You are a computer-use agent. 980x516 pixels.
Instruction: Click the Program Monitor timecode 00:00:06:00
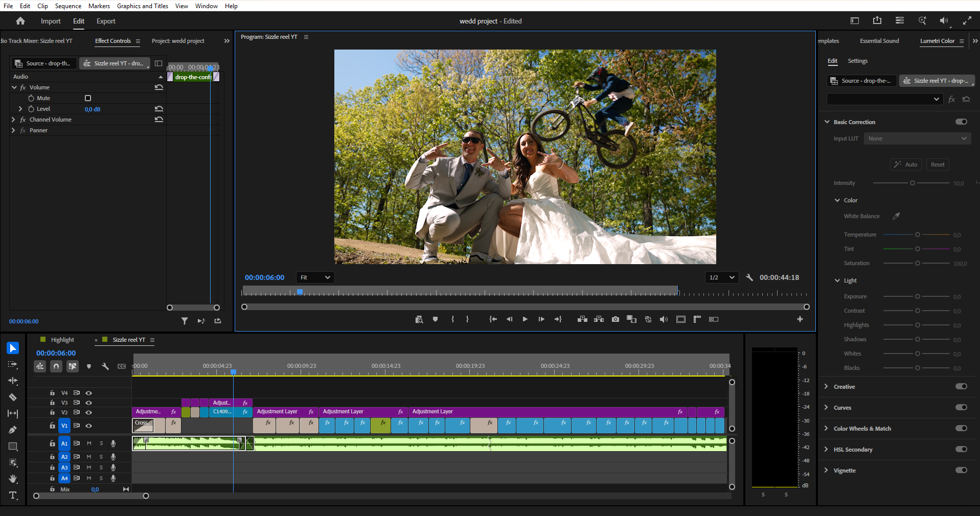(x=264, y=277)
